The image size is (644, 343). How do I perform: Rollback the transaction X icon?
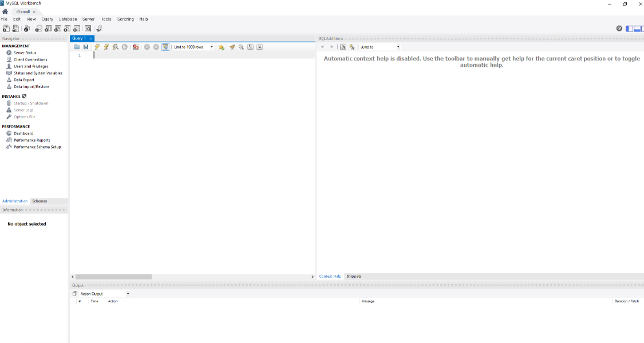click(x=156, y=47)
